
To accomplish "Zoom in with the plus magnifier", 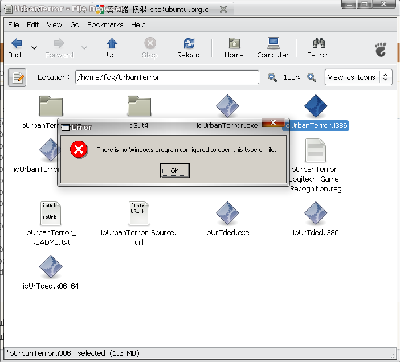I will [x=311, y=78].
